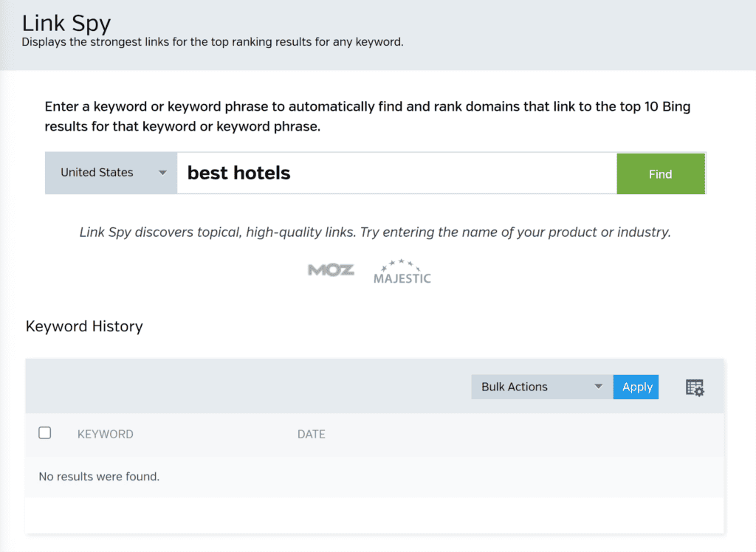This screenshot has width=756, height=552.
Task: Tick the select-all keywords checkbox
Action: point(45,433)
